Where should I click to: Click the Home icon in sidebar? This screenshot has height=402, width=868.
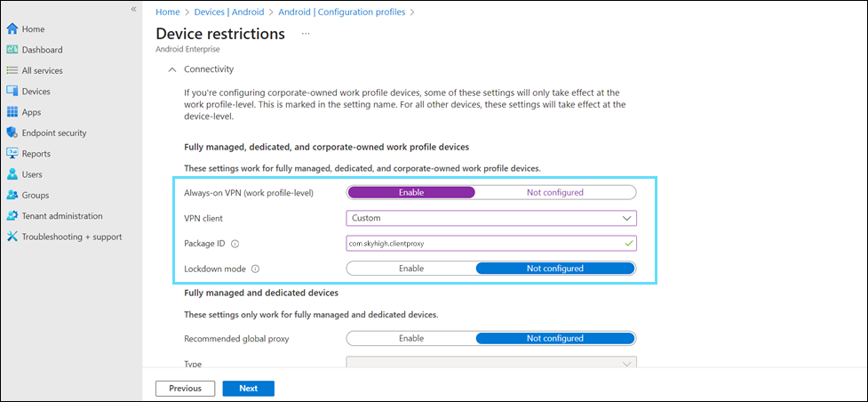[x=12, y=29]
